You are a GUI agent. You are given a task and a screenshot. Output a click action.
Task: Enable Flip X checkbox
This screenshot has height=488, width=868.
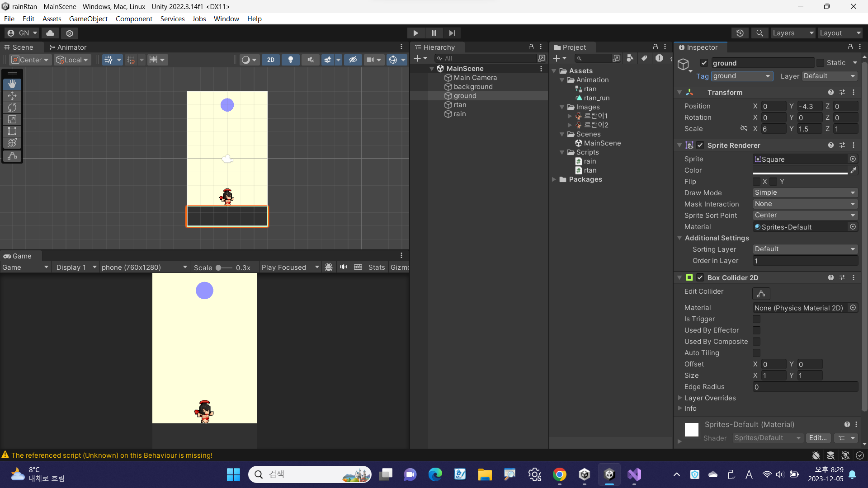pos(756,182)
